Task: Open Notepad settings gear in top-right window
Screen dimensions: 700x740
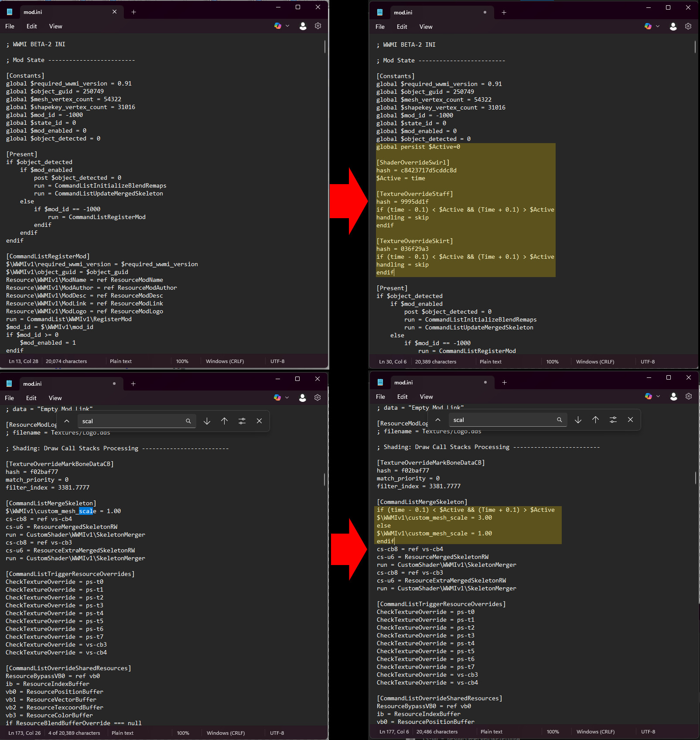Action: click(688, 26)
